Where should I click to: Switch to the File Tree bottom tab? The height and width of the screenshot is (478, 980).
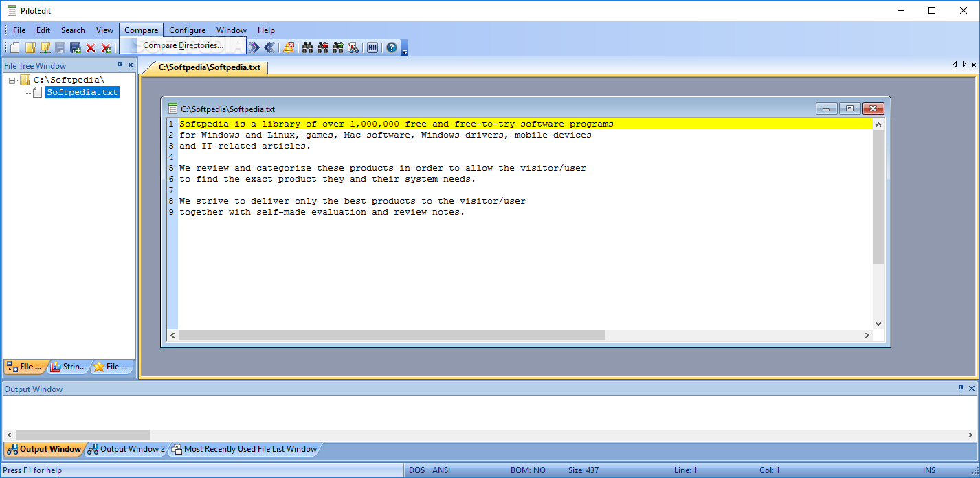tap(26, 367)
